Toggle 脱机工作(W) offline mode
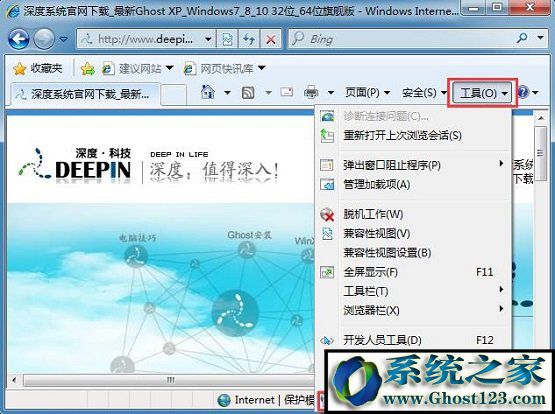This screenshot has width=555, height=414. click(x=413, y=214)
